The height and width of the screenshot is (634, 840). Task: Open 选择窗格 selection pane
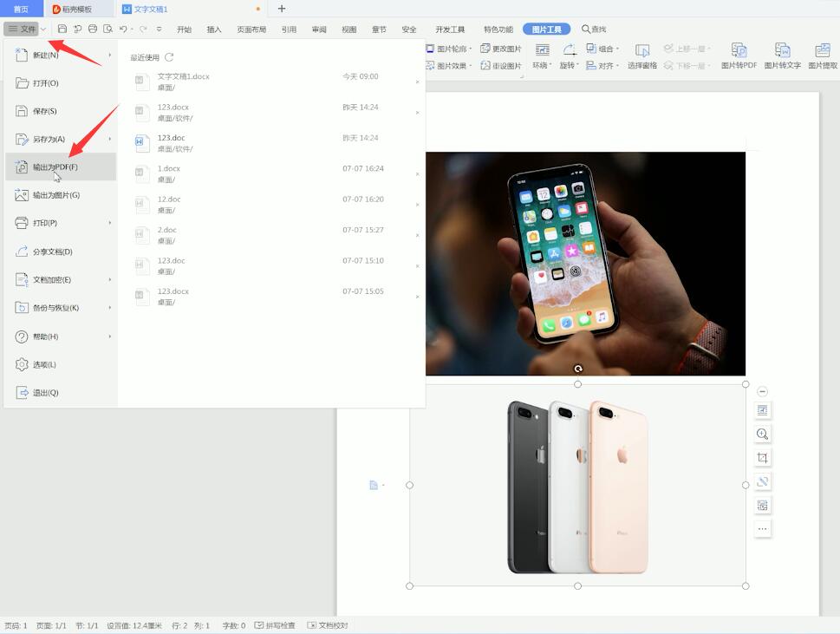(641, 56)
